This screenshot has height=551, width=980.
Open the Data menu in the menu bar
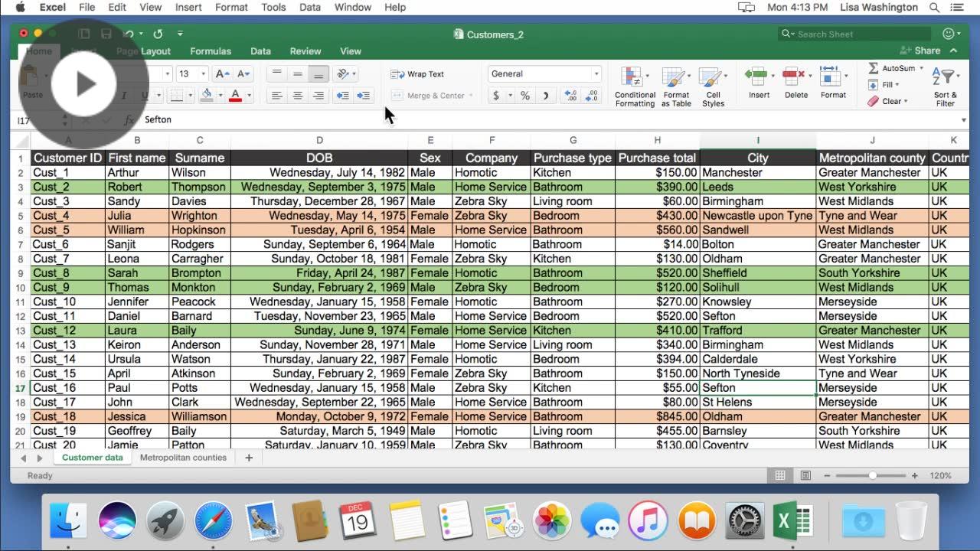pyautogui.click(x=309, y=7)
